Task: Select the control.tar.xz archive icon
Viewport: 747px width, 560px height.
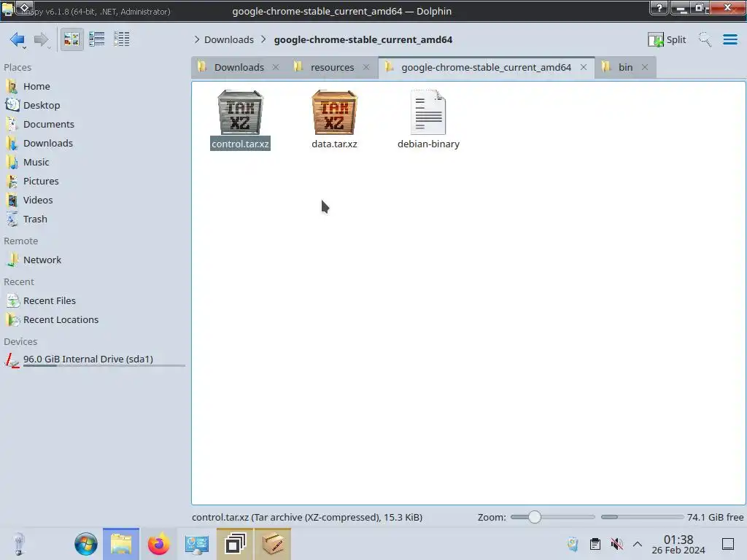Action: (x=241, y=112)
